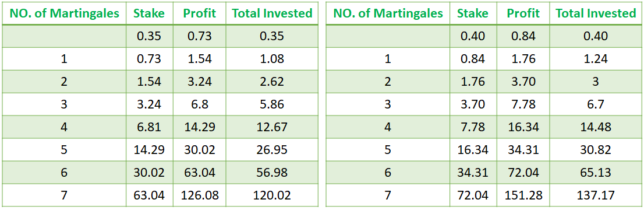Select the total invested cell showing 6.7
This screenshot has width=644, height=210.
point(596,104)
